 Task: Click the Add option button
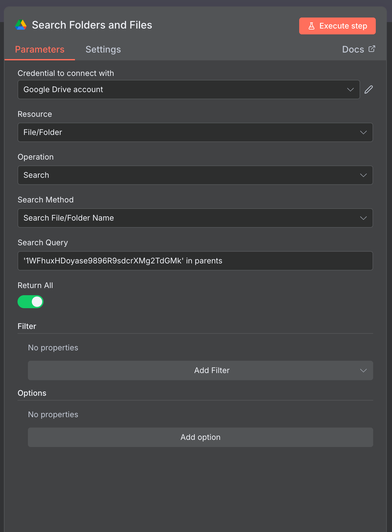coord(200,437)
